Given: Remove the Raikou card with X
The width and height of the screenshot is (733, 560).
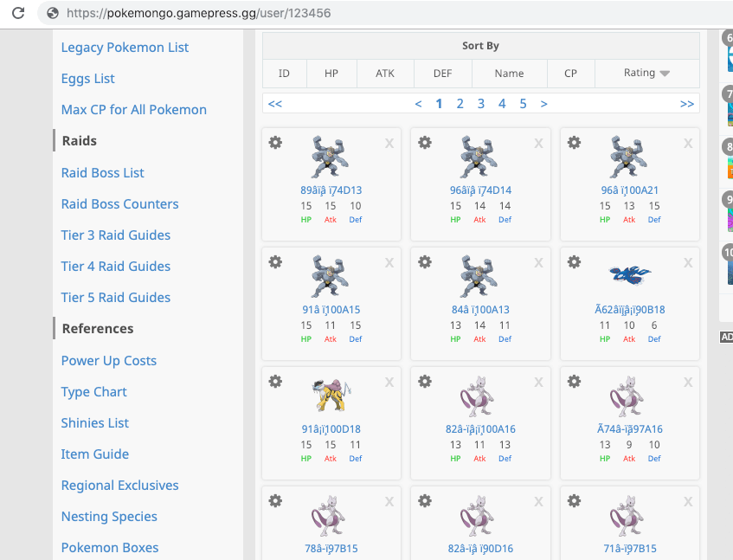Looking at the screenshot, I should click(389, 383).
